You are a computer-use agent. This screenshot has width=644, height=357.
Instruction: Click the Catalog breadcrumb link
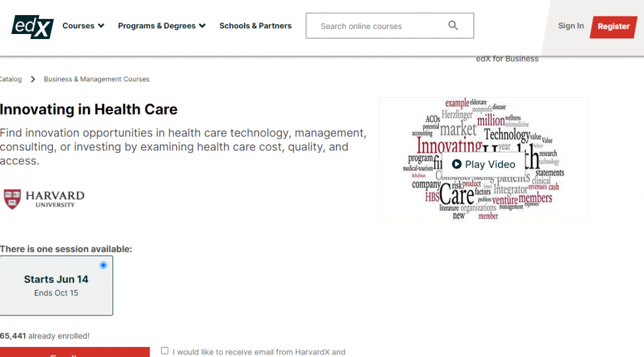click(11, 79)
